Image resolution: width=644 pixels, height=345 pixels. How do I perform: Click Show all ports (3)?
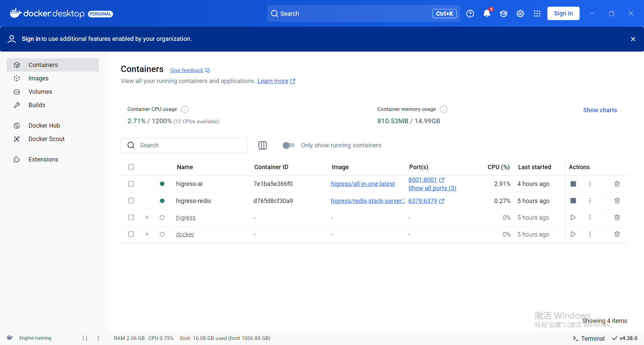[432, 188]
